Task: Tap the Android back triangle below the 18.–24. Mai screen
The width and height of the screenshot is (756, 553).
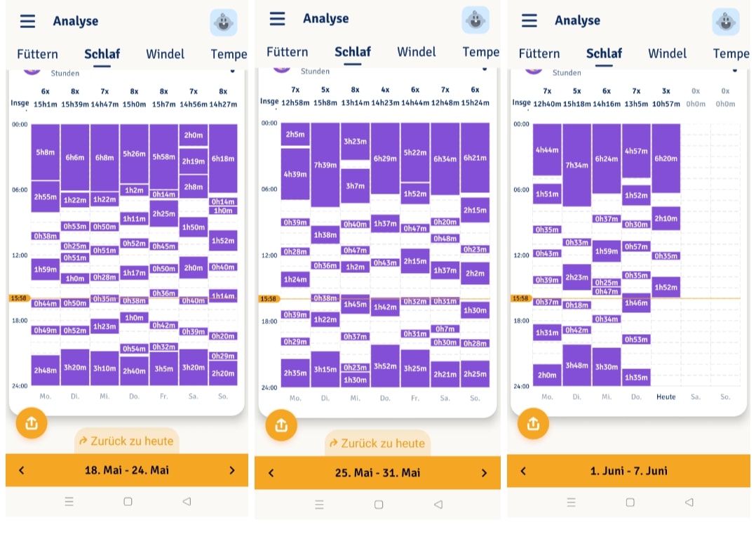Action: pos(187,501)
